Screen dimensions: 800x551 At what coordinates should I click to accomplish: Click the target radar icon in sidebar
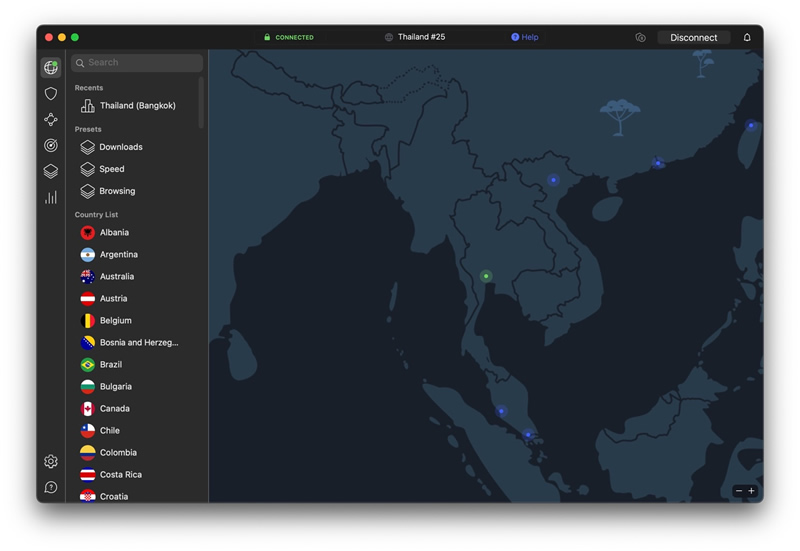click(x=50, y=146)
